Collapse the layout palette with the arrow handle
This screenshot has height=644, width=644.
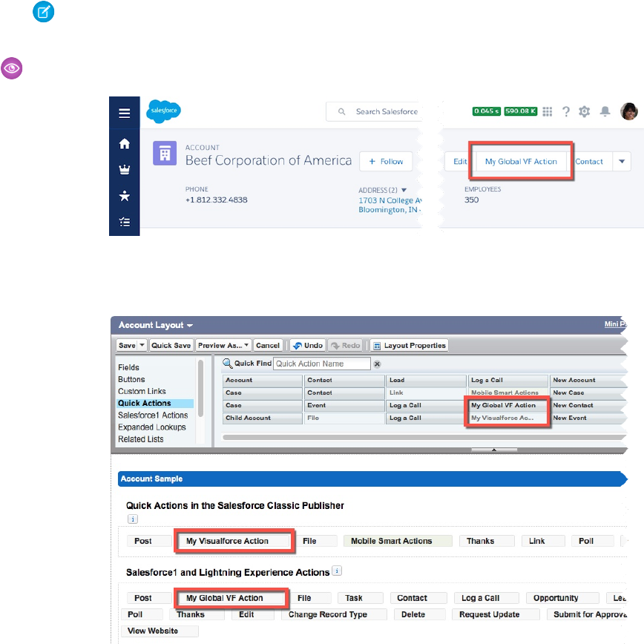point(494,450)
